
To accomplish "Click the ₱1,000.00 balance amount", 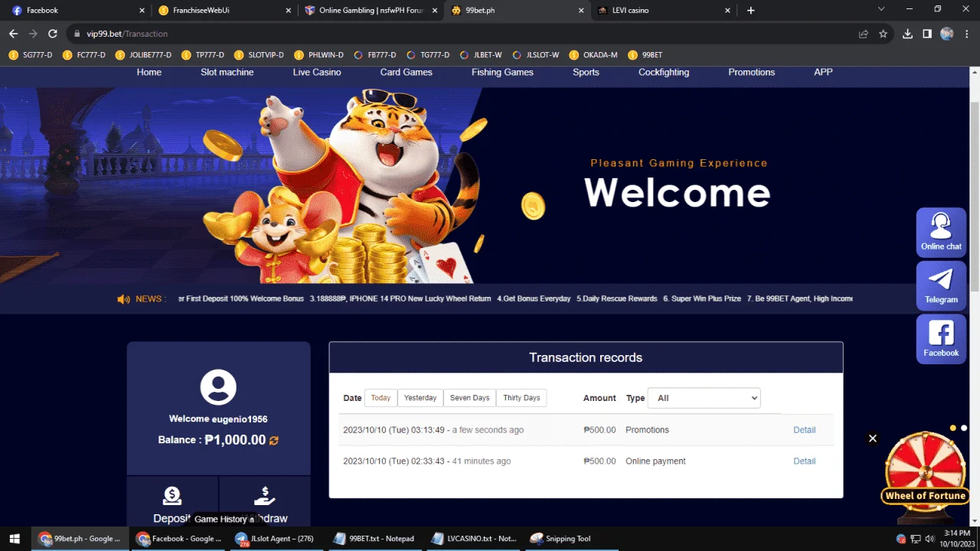I will tap(235, 440).
